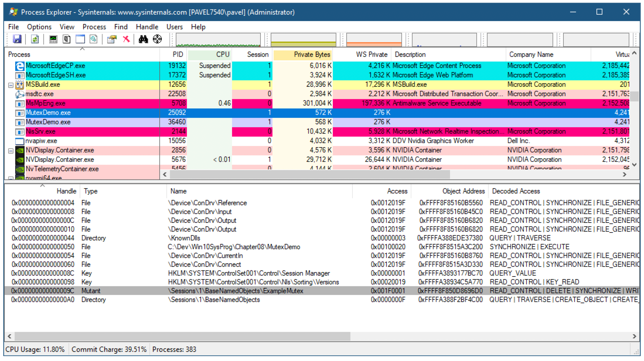The width and height of the screenshot is (644, 361).
Task: Click the Commit Charge status bar entry
Action: pos(109,350)
